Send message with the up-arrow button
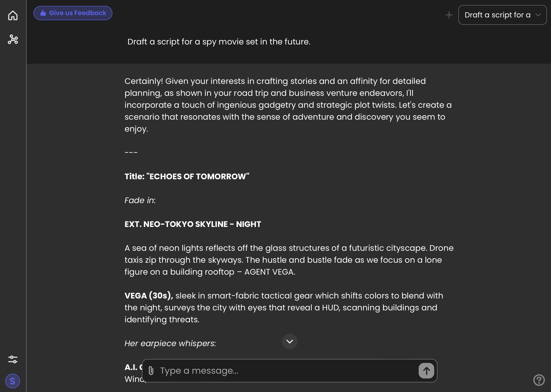Viewport: 551px width, 392px height. pos(426,370)
